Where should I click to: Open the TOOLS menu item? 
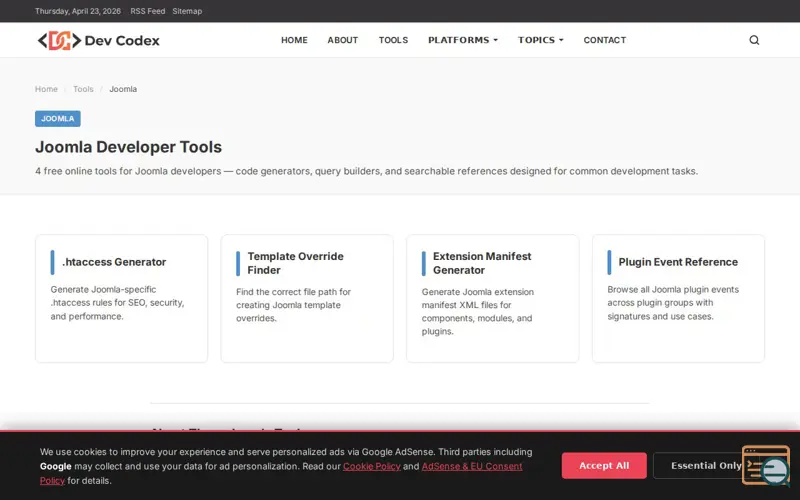pyautogui.click(x=393, y=40)
